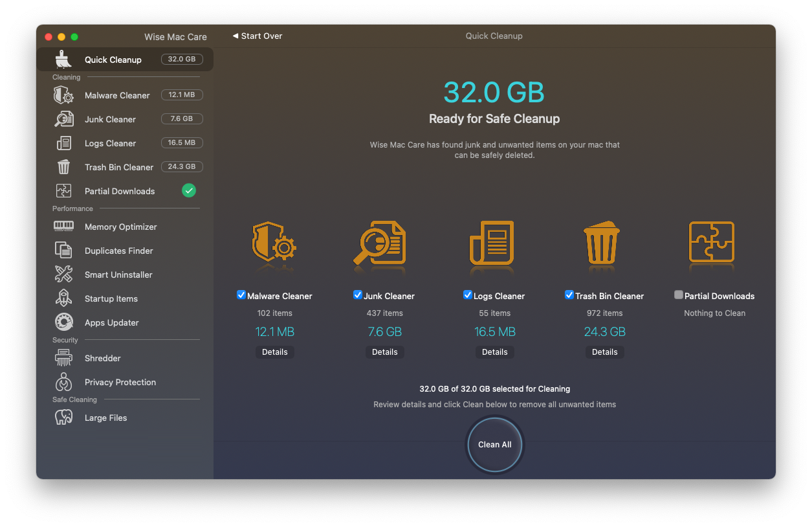812x527 pixels.
Task: Open Details under Trash Bin Cleaner 24.3 GB
Action: 605,352
